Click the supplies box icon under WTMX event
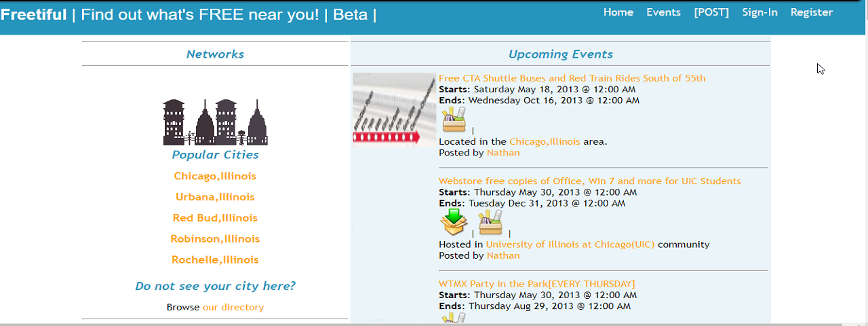The image size is (868, 326). click(454, 318)
